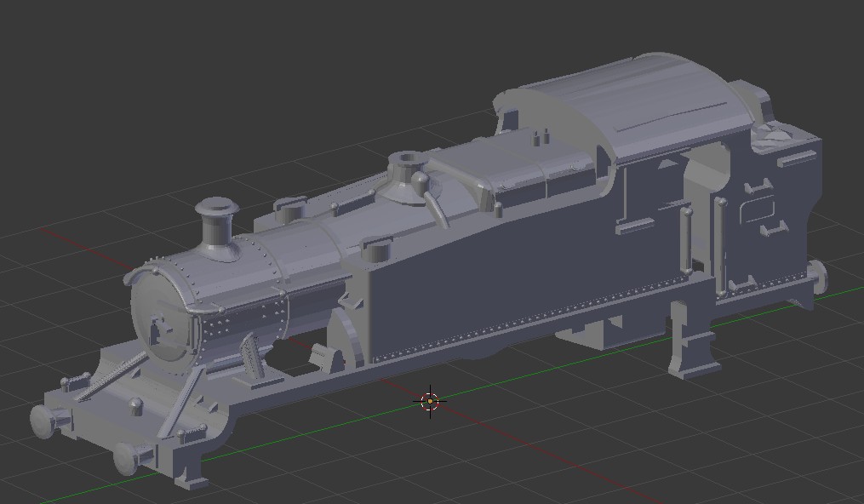Click the tank filler cap behind chimney
The height and width of the screenshot is (504, 864).
tap(290, 209)
